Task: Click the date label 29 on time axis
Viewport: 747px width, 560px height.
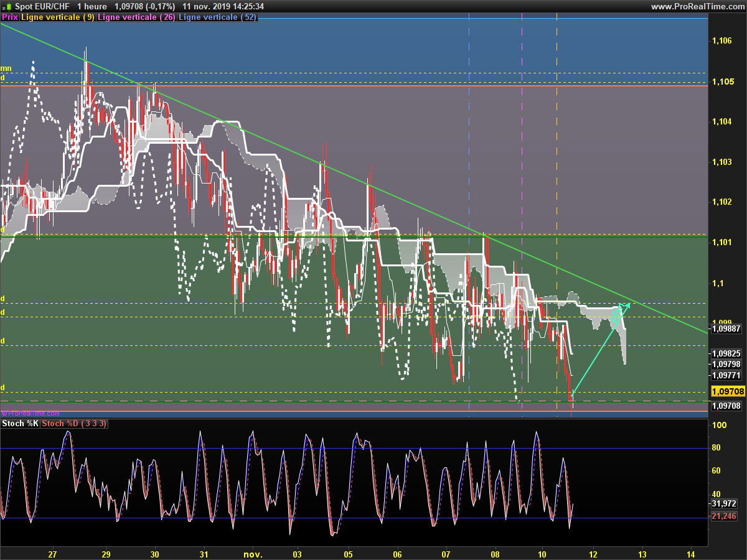Action: tap(106, 554)
